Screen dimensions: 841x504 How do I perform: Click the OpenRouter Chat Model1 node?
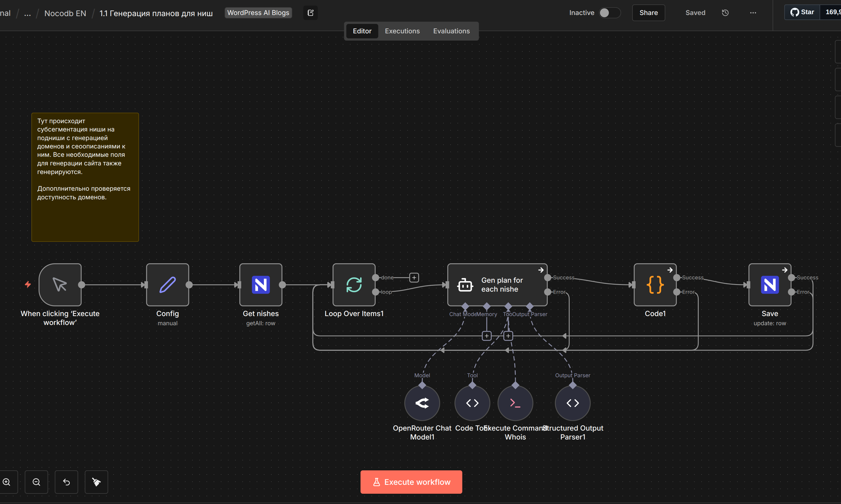(422, 403)
